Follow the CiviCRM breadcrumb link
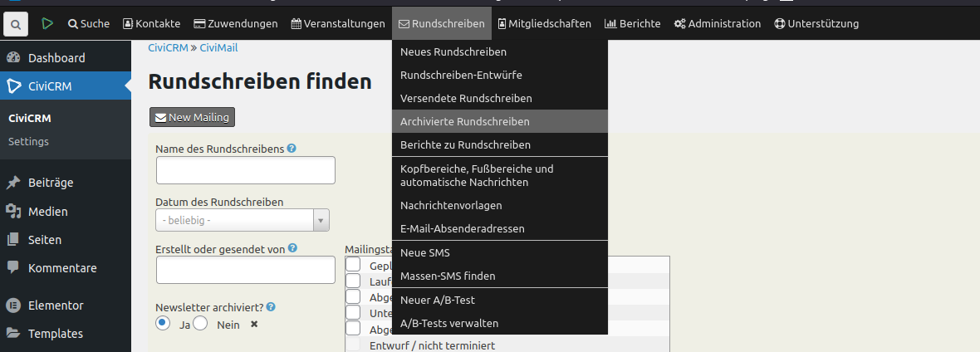 coord(167,48)
